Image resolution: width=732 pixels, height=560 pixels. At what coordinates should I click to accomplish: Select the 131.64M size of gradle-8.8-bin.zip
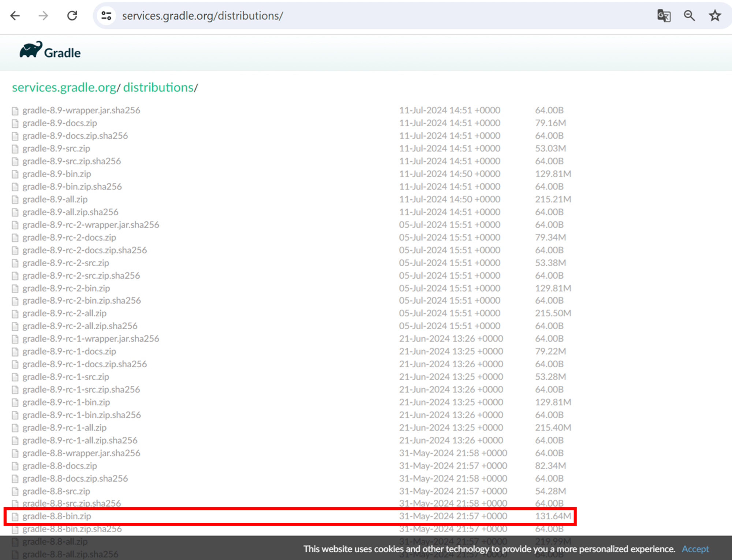click(x=553, y=516)
